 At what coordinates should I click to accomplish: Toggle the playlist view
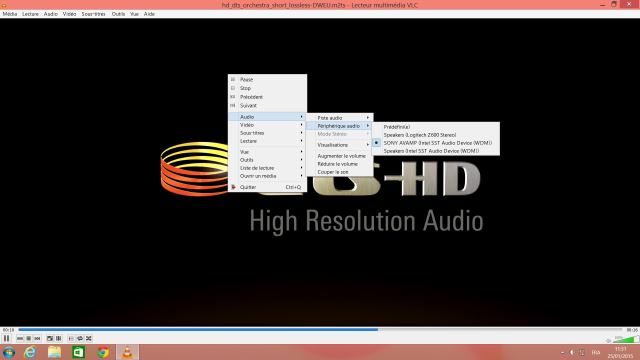click(x=71, y=338)
